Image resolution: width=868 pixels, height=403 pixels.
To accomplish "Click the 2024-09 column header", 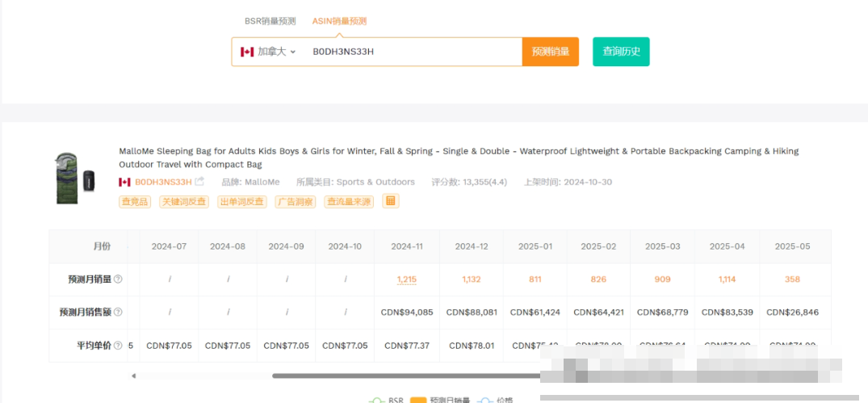I will tap(286, 246).
